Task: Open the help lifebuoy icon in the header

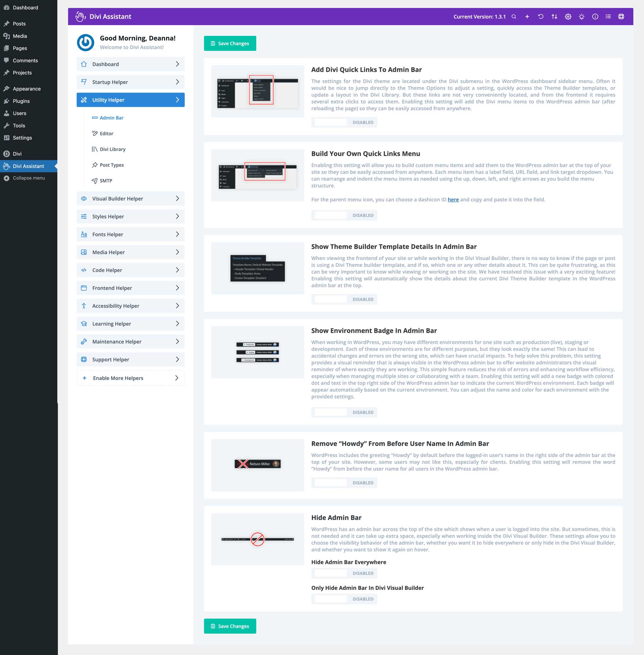Action: coord(621,16)
